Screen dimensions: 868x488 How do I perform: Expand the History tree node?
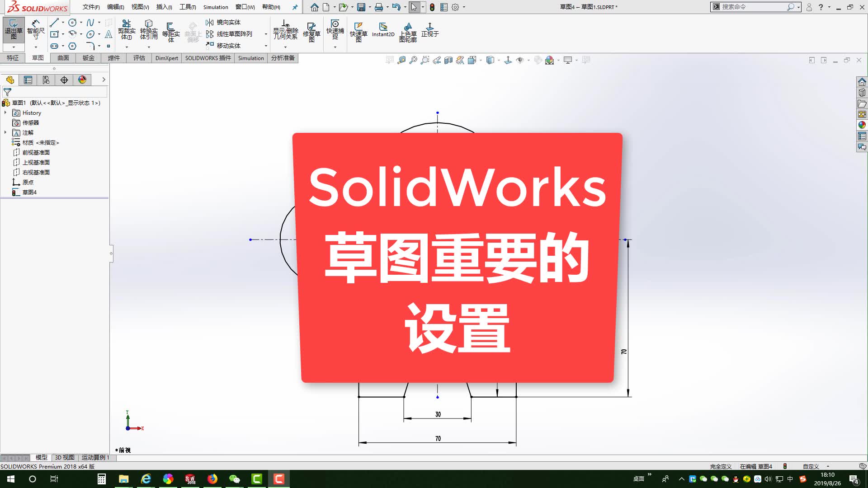tap(5, 113)
